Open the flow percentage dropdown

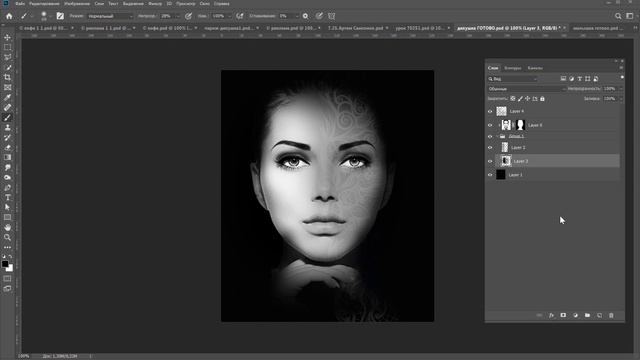coord(229,16)
